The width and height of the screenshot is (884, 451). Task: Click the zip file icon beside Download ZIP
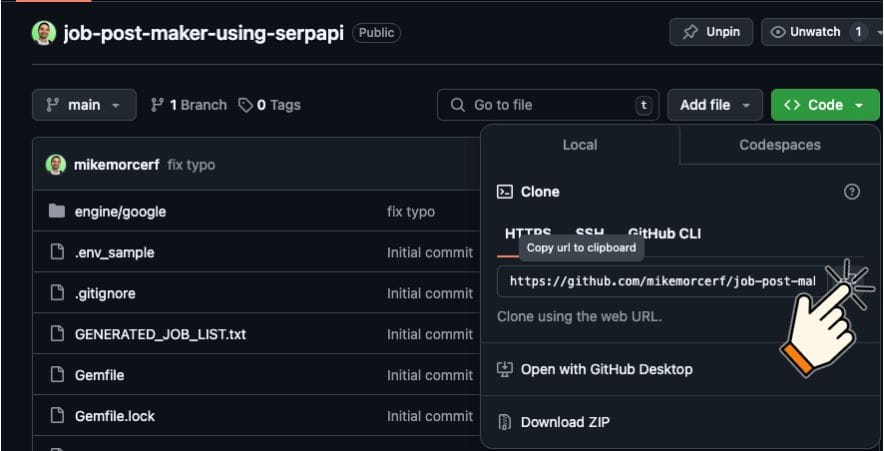tap(505, 422)
